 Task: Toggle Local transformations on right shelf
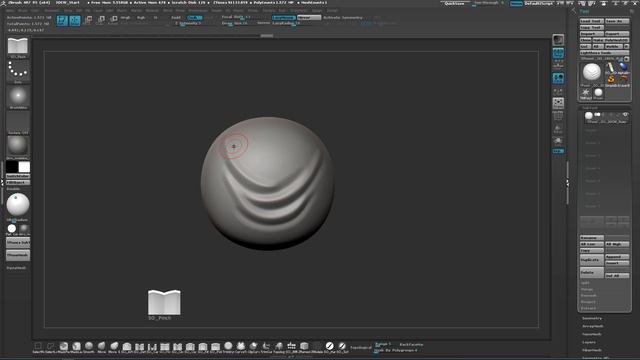(558, 78)
